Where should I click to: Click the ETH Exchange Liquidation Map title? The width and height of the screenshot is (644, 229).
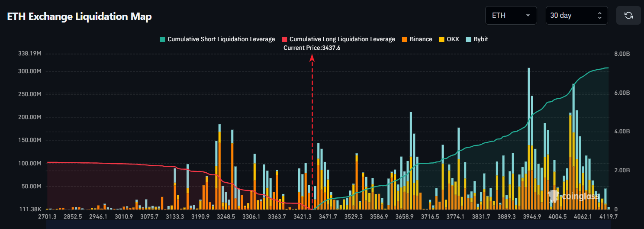pyautogui.click(x=79, y=16)
